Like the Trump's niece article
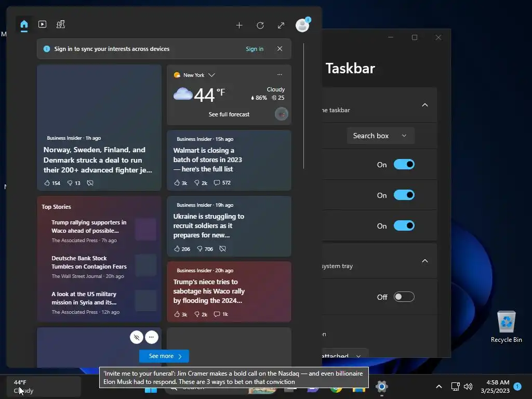 point(180,314)
